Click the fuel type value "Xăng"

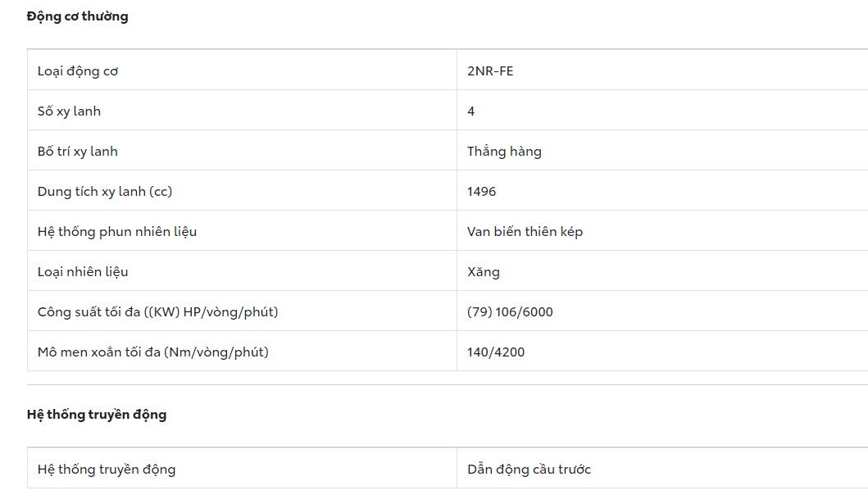[484, 272]
